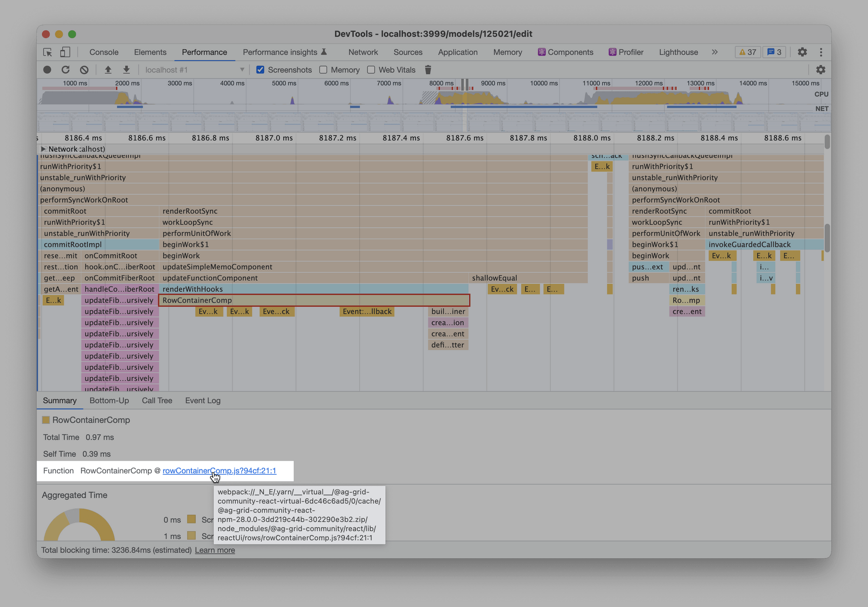The image size is (868, 607).
Task: Load a saved profile using the upload arrow
Action: coord(108,69)
